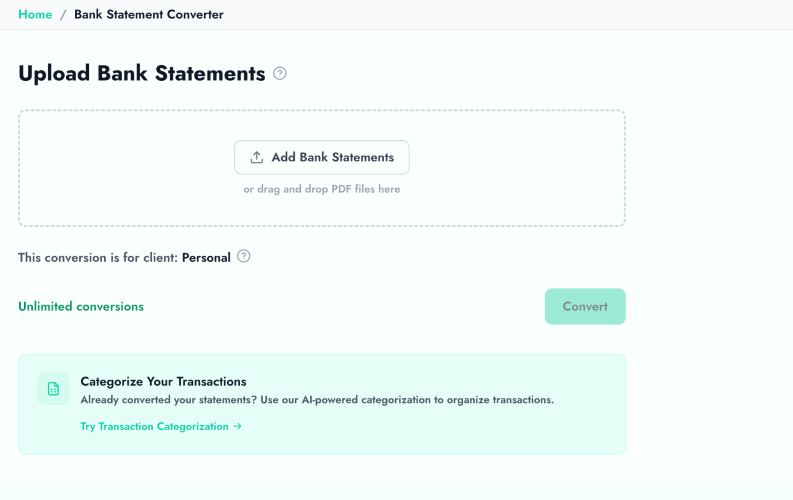The height and width of the screenshot is (500, 793).
Task: Go to Home via the breadcrumb
Action: coord(35,15)
